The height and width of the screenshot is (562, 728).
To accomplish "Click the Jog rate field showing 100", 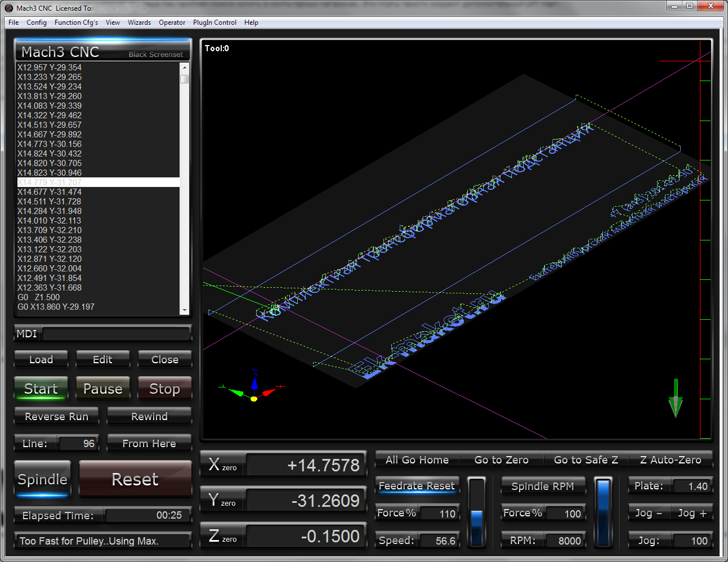I will [x=691, y=541].
